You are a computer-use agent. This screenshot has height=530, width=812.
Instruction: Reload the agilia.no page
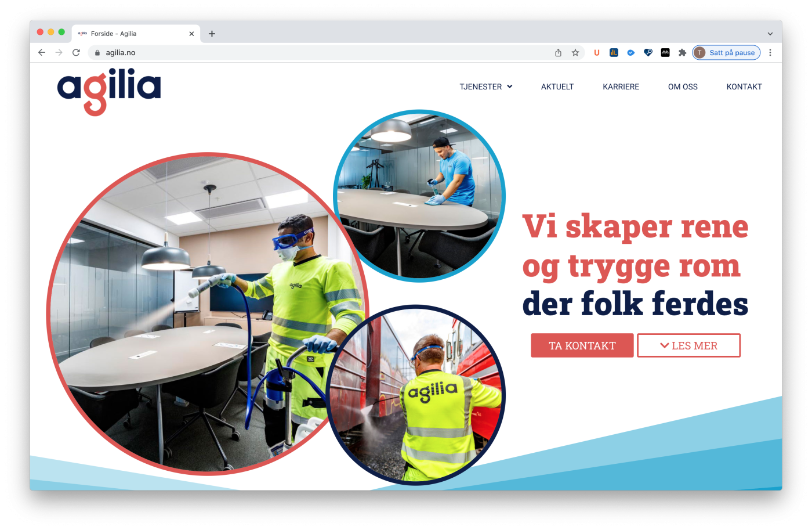[x=76, y=52]
